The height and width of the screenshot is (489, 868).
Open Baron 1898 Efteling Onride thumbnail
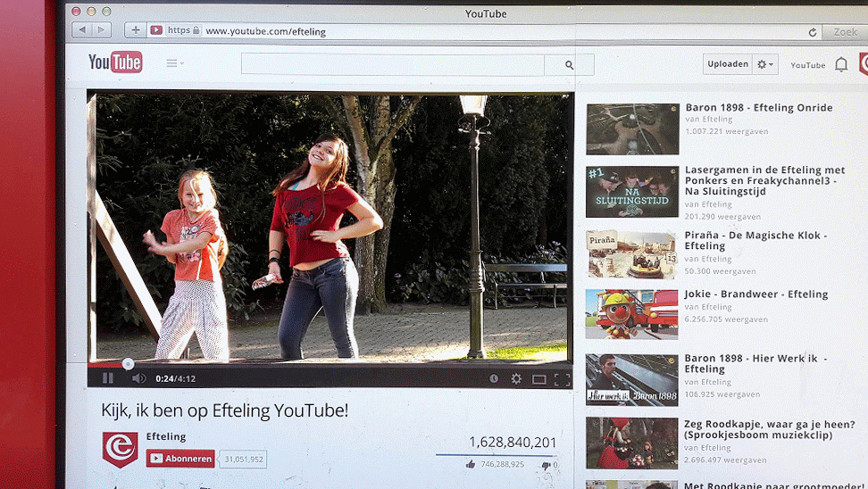pos(632,128)
